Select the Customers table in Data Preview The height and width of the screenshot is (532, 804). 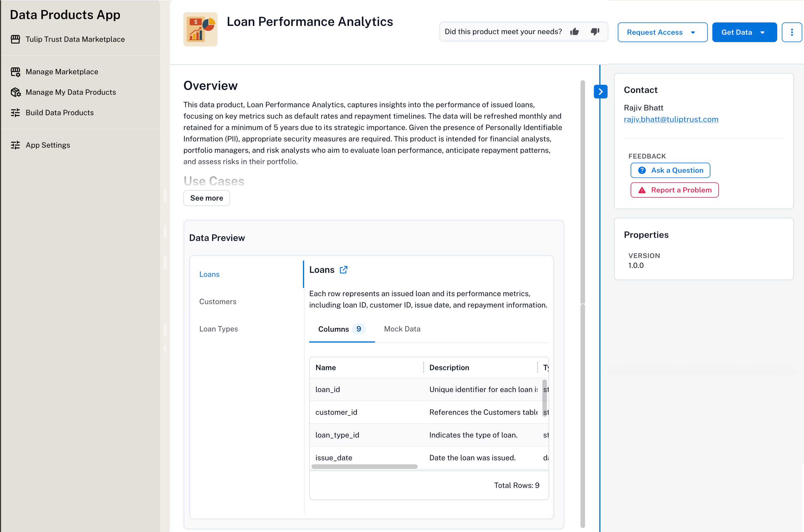point(218,302)
